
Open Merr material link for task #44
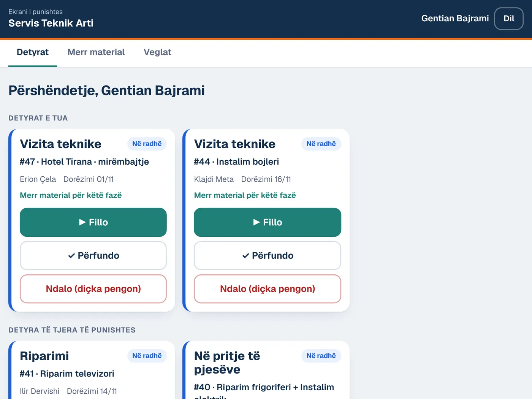(245, 195)
